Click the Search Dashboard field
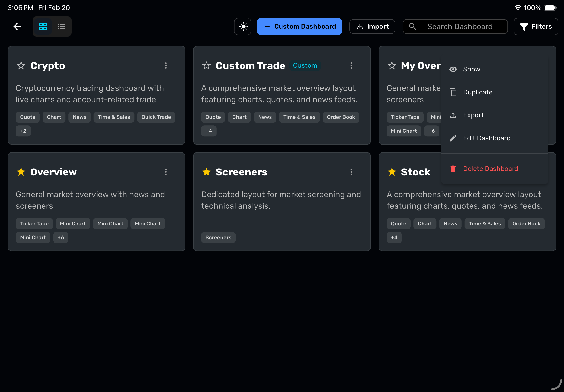Viewport: 564px width, 392px height. click(x=460, y=26)
